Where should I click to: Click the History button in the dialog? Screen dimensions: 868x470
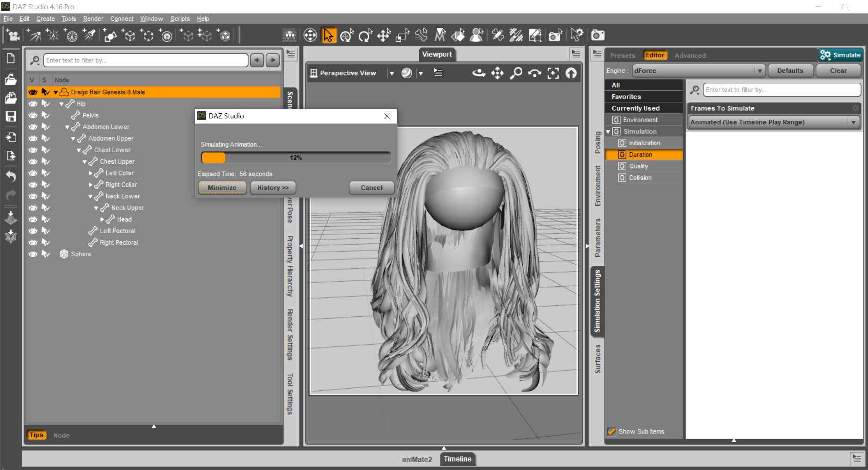(x=273, y=188)
